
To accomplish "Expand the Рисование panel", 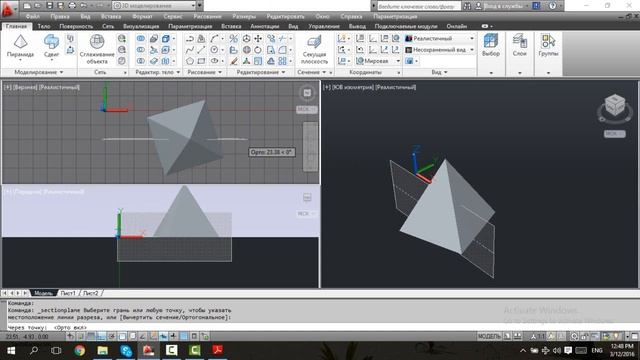I will click(x=204, y=72).
